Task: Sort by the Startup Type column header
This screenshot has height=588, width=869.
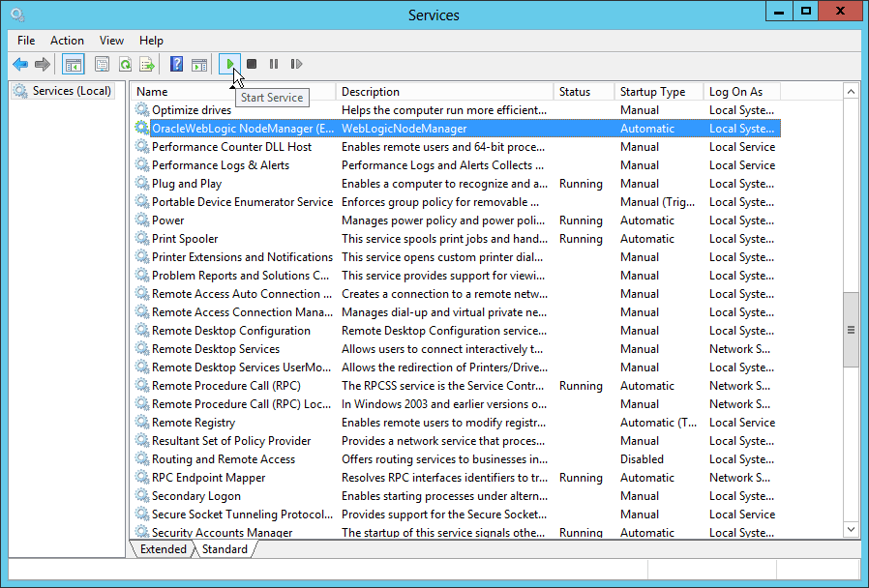Action: [x=652, y=92]
